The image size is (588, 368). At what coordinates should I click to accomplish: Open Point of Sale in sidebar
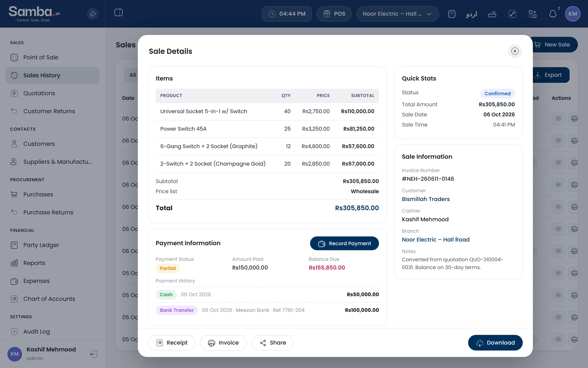point(52,57)
